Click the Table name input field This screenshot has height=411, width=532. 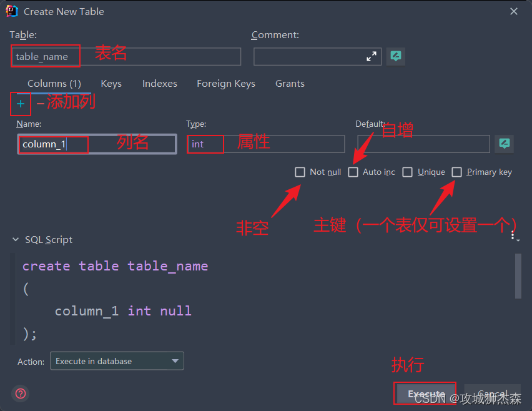pyautogui.click(x=126, y=56)
